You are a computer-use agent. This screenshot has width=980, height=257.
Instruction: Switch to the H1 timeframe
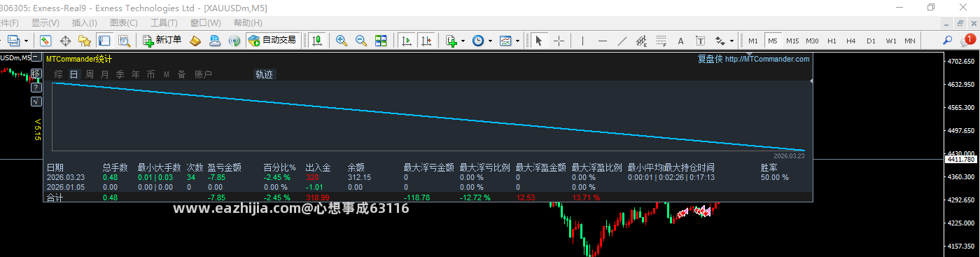coord(832,41)
